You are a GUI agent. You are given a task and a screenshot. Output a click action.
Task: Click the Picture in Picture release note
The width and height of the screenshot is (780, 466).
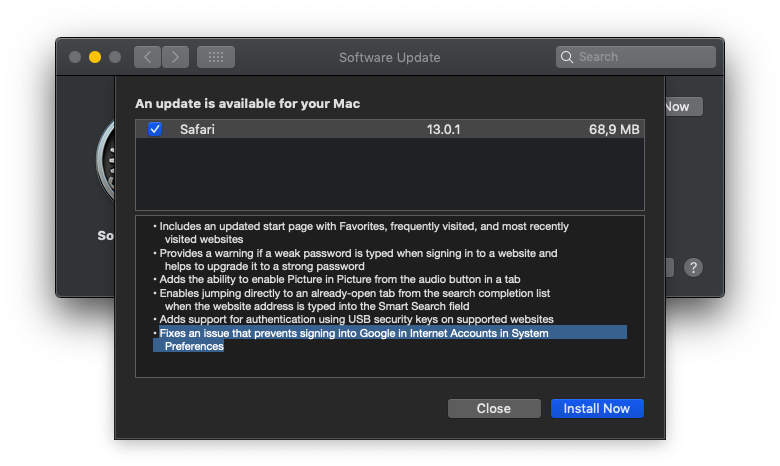coord(340,280)
